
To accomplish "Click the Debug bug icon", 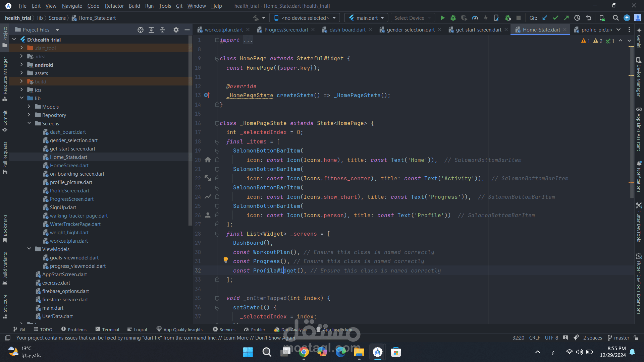I will [x=453, y=18].
